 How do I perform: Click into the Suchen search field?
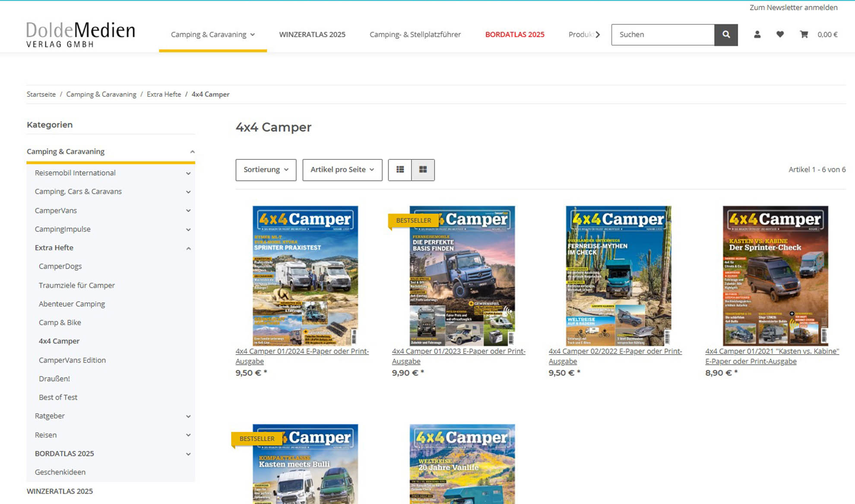[x=662, y=35]
